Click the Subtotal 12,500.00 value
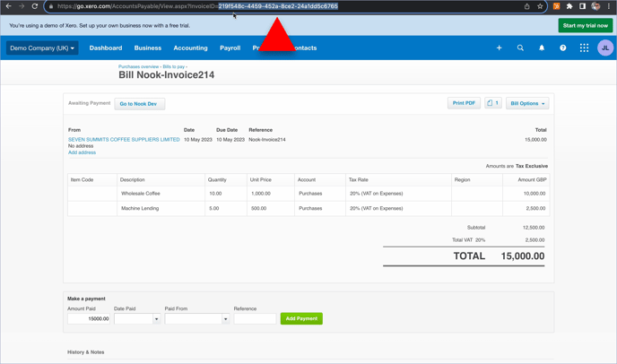 coord(534,228)
